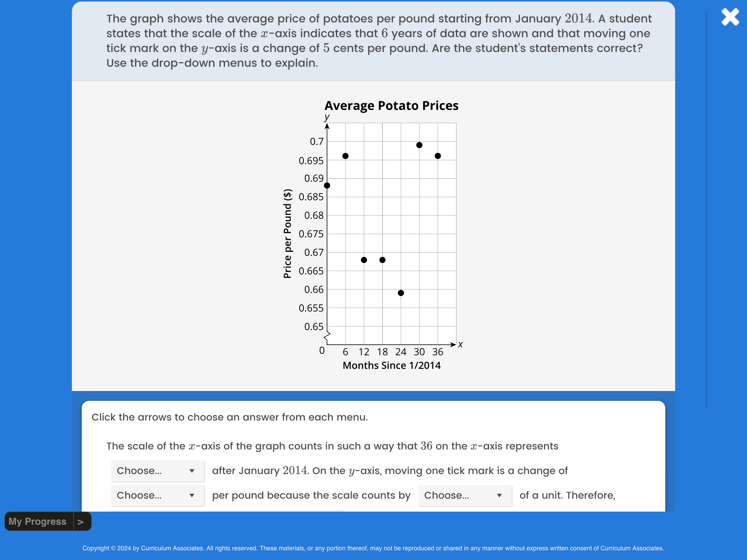Click the copyright notice at bottom
The width and height of the screenshot is (747, 560).
click(x=373, y=548)
